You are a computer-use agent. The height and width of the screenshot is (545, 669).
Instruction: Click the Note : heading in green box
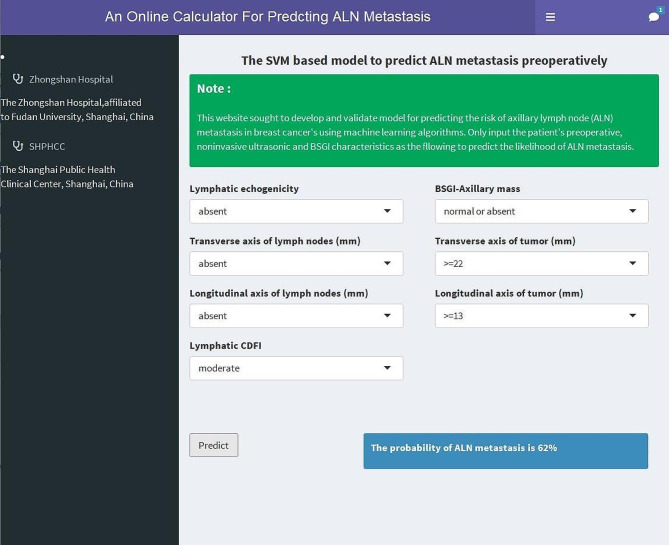click(x=214, y=89)
